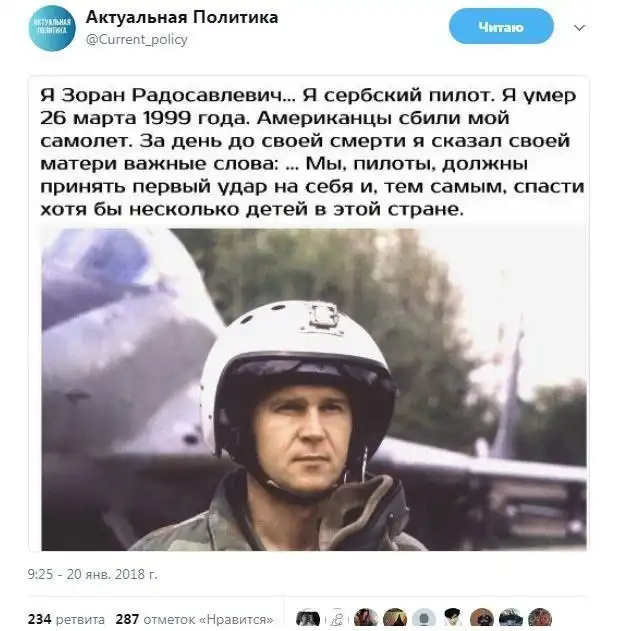Click the eighth liker avatar with dark landscape

pyautogui.click(x=511, y=619)
